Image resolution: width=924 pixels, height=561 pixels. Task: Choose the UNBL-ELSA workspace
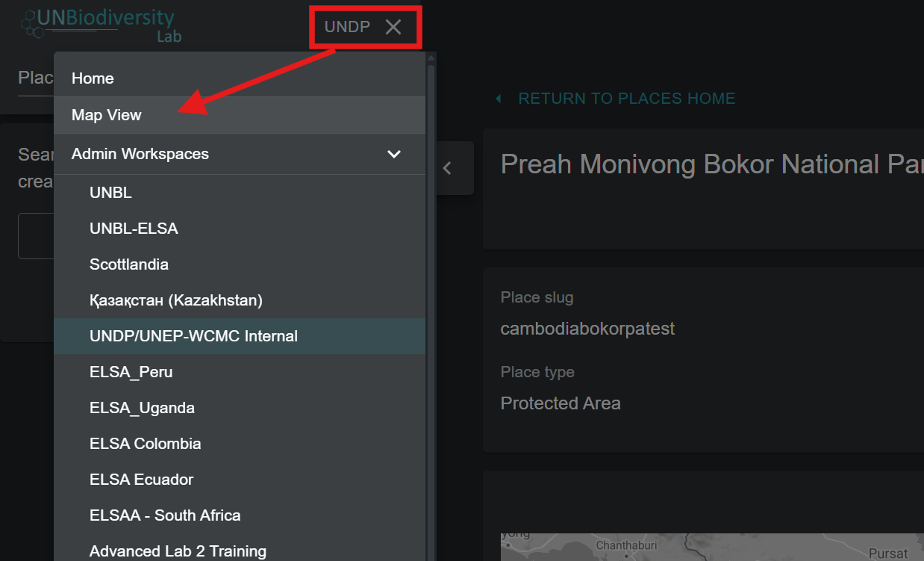coord(134,229)
